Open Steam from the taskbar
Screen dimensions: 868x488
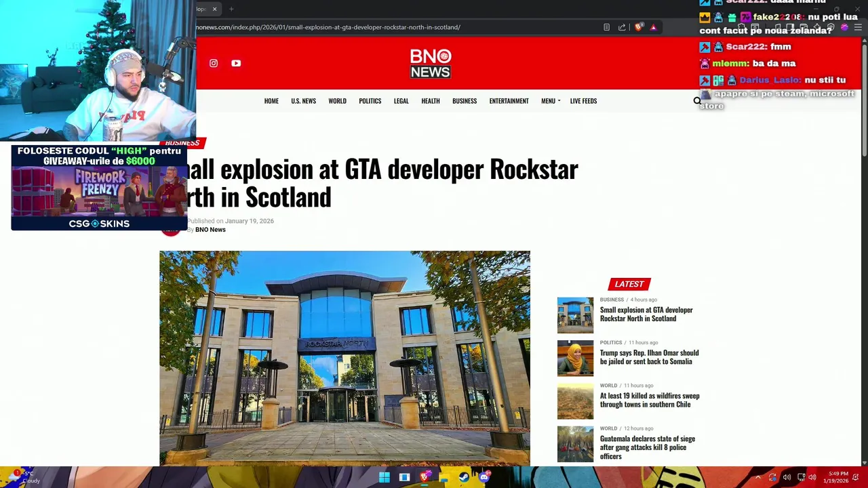(x=464, y=477)
